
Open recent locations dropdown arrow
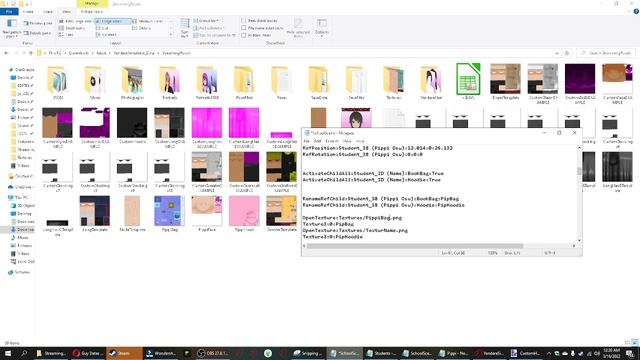(23, 53)
